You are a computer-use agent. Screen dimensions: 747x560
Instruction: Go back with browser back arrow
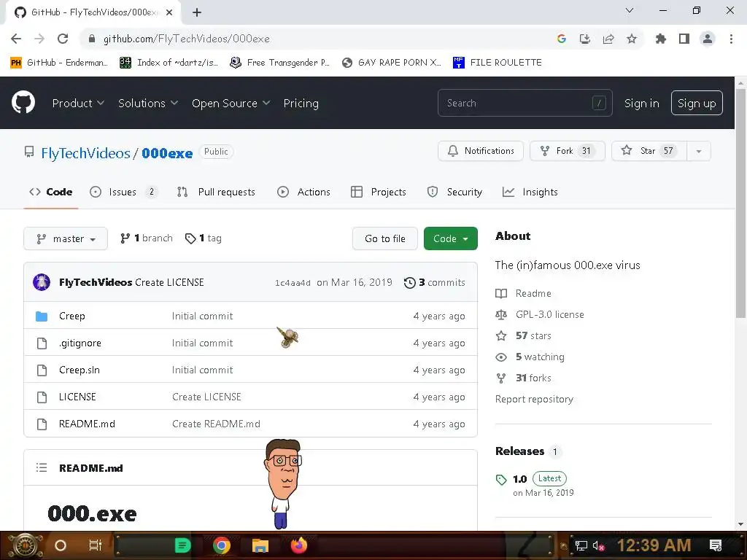coord(16,39)
